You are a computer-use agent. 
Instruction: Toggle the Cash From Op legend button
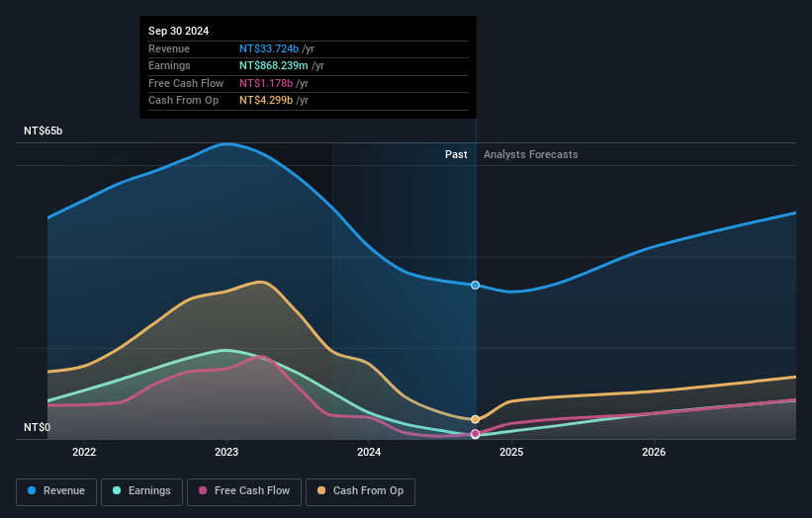[360, 491]
